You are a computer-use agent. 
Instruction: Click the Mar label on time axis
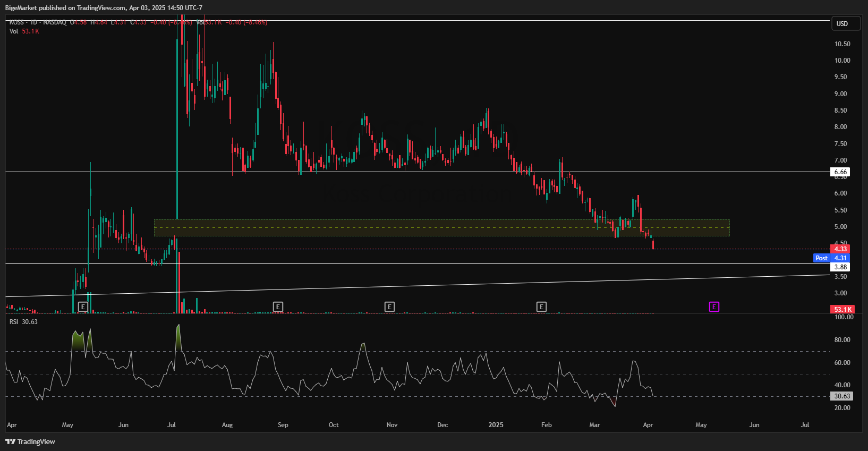(x=595, y=425)
